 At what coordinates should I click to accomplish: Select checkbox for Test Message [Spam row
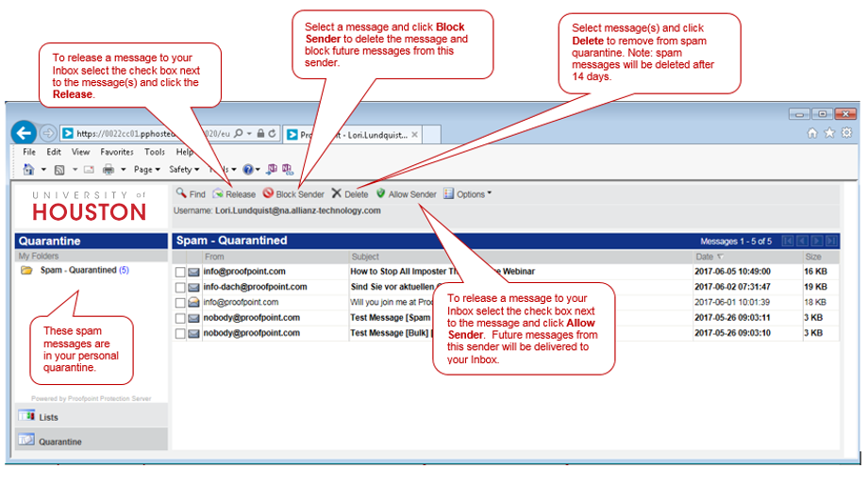[x=180, y=318]
